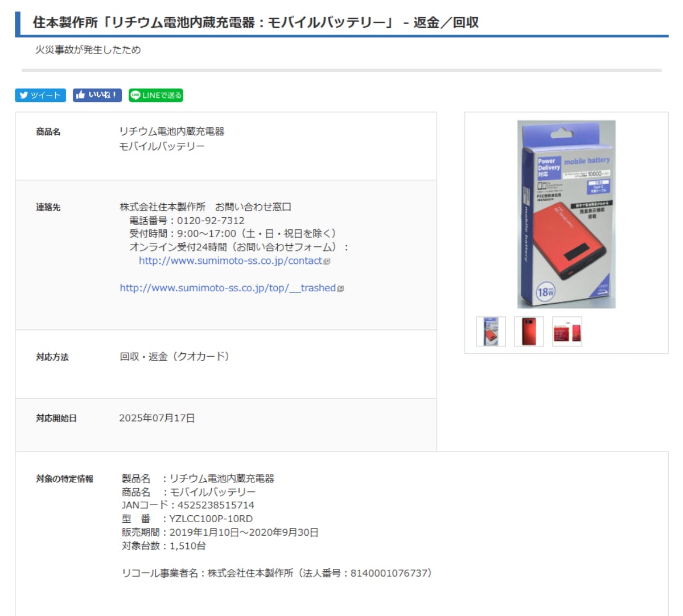This screenshot has height=616, width=683.
Task: Click the external-link icon after the contact URL
Action: 326,261
